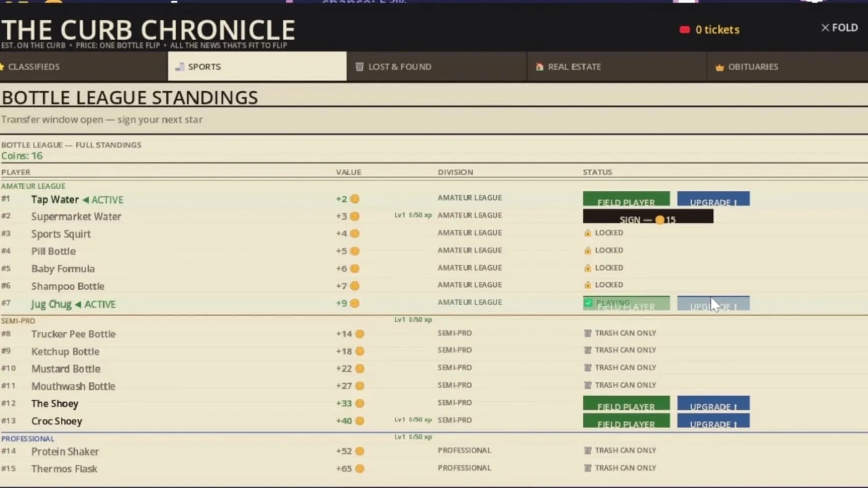Select the Trucker Pee Bottle name

point(73,334)
